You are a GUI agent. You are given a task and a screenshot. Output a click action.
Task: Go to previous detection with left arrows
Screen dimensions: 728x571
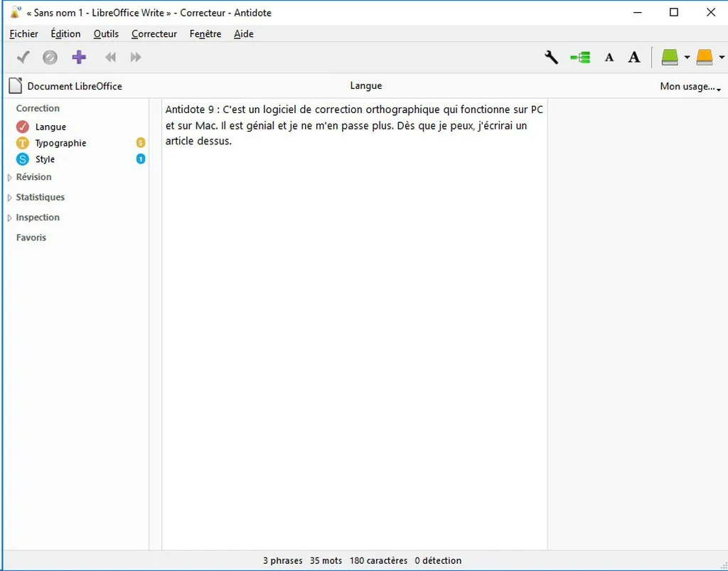[110, 58]
